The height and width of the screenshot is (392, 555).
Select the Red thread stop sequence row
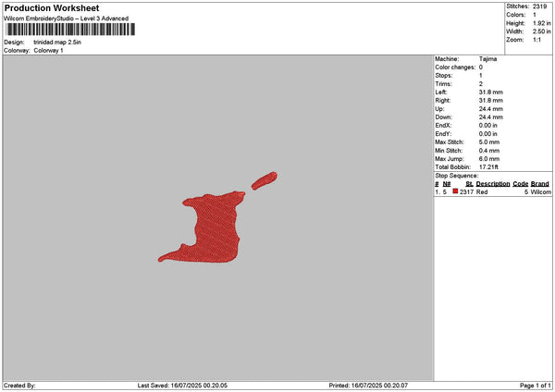point(493,191)
